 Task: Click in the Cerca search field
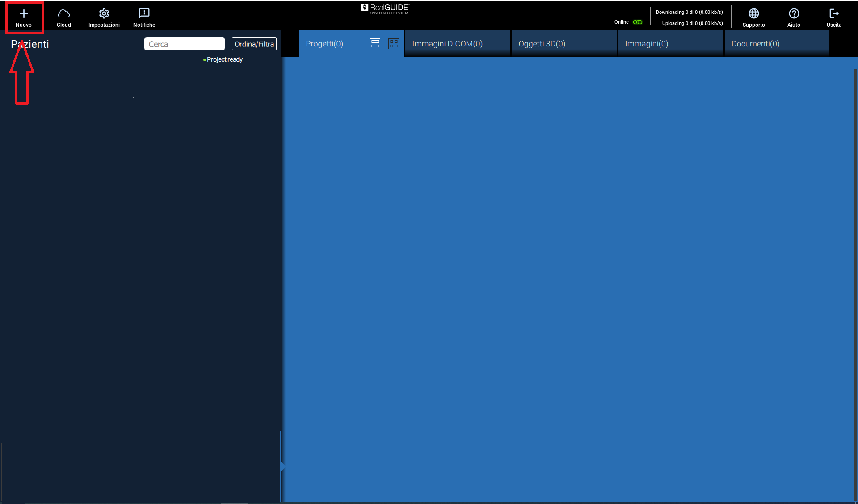(184, 44)
